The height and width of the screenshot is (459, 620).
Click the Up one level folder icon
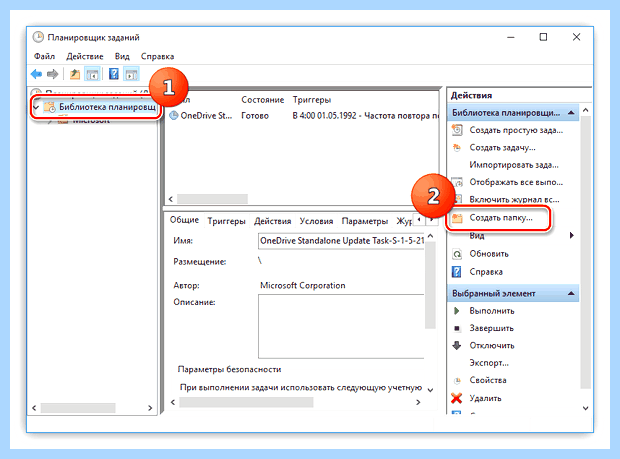tap(75, 74)
